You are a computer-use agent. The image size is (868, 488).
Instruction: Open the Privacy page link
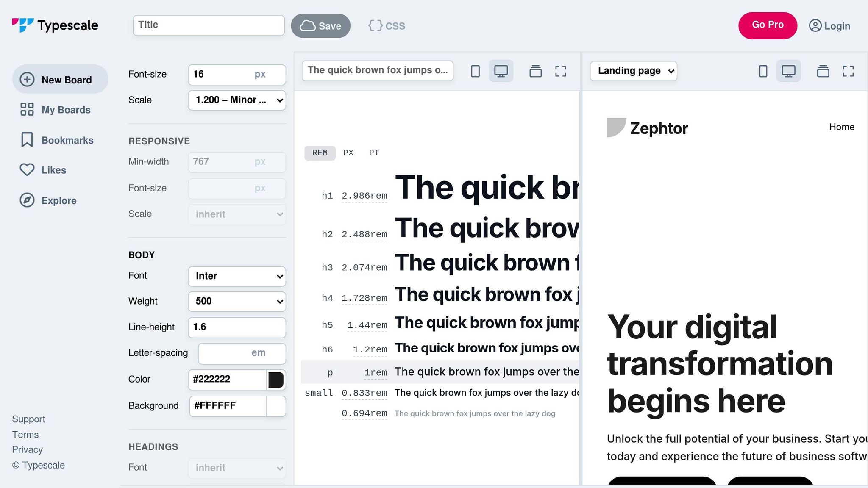pos(27,449)
